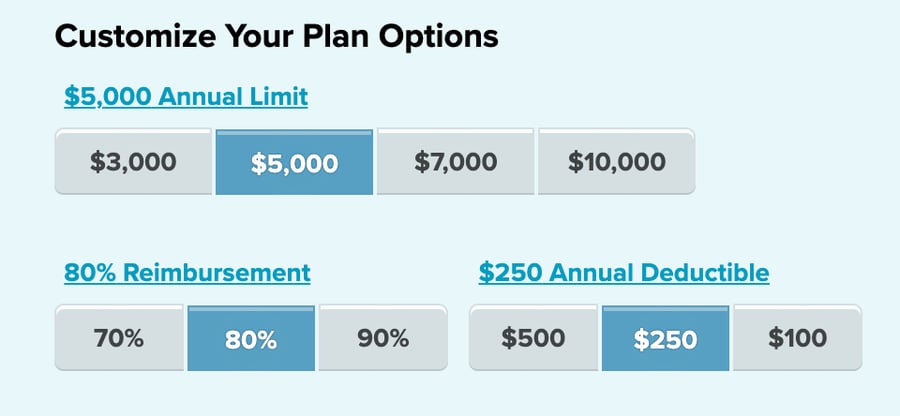
Task: Select the lowest deductible amount button
Action: tap(798, 339)
